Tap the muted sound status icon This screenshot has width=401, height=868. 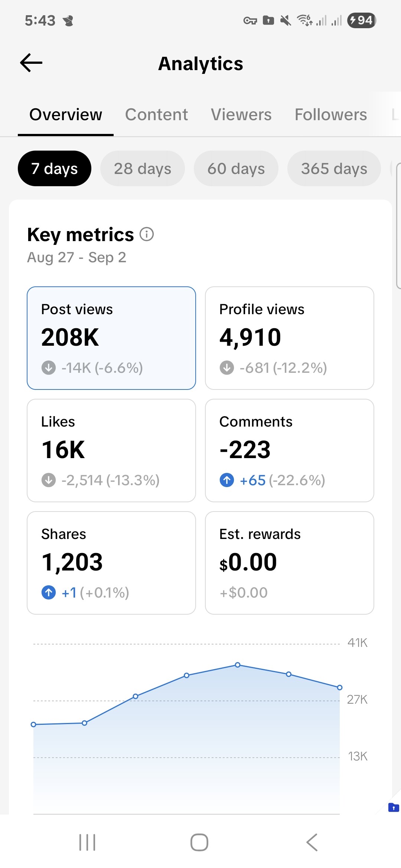click(x=285, y=20)
